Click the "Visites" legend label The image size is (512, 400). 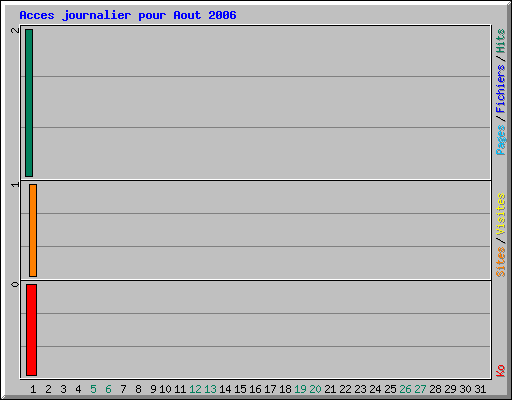pyautogui.click(x=500, y=215)
